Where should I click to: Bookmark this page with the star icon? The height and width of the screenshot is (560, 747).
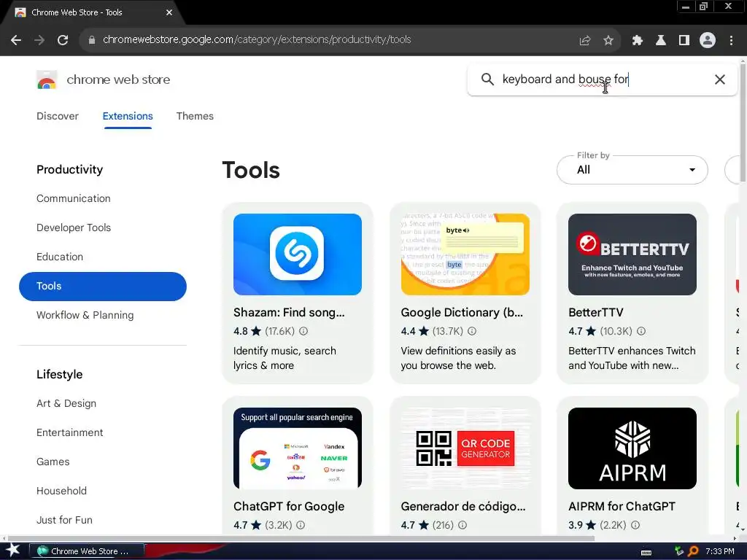[x=608, y=41]
